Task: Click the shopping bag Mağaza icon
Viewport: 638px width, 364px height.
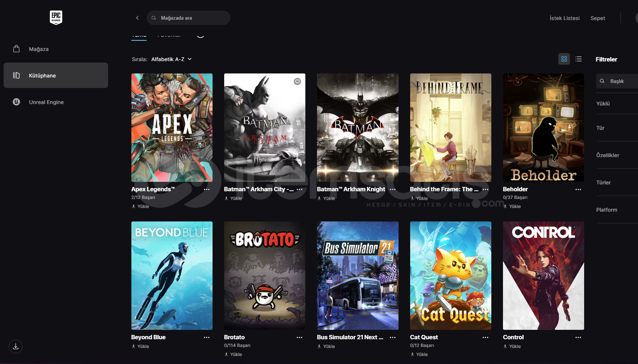Action: point(16,49)
